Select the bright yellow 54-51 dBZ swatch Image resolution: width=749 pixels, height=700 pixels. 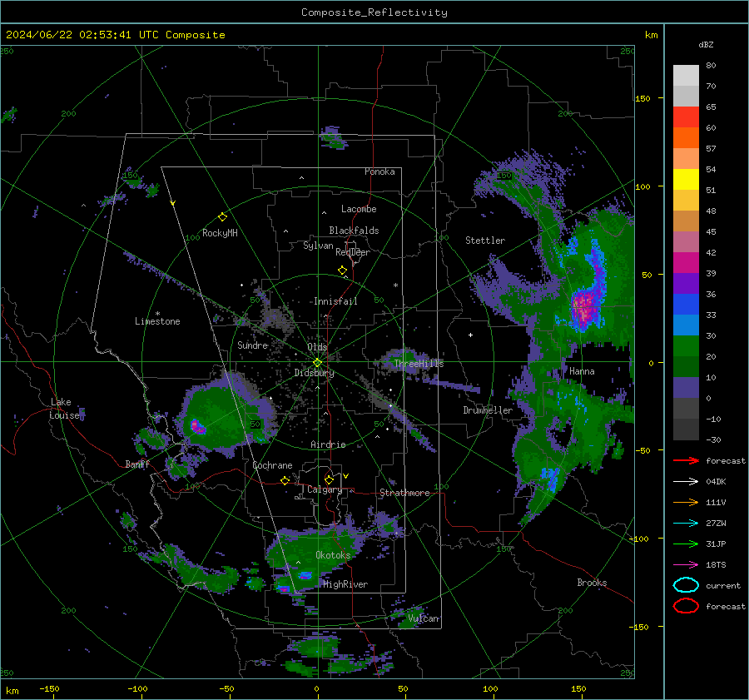(x=686, y=180)
